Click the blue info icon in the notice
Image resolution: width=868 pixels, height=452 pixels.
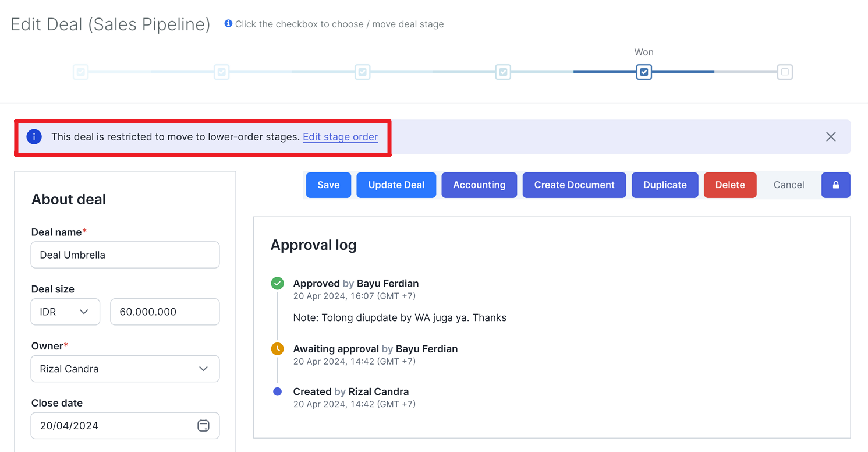pos(34,137)
